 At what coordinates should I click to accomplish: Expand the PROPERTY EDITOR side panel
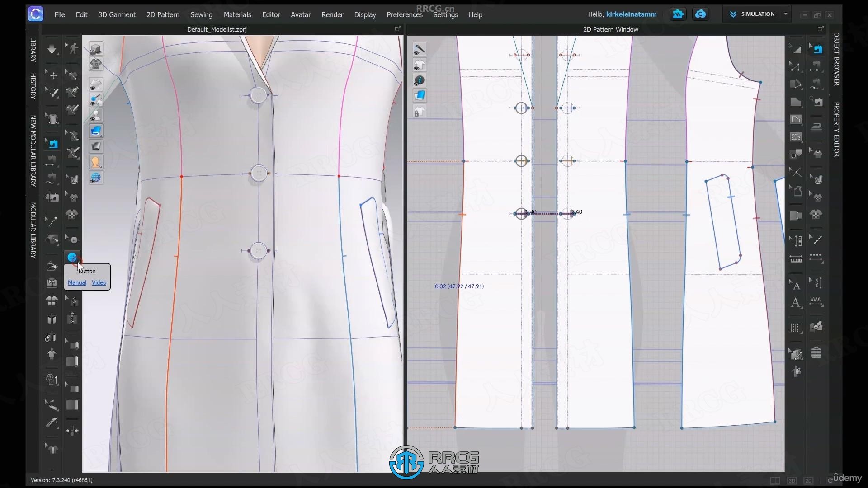[837, 129]
